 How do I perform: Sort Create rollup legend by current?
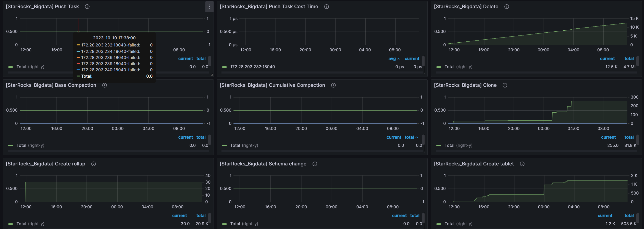coord(179,216)
